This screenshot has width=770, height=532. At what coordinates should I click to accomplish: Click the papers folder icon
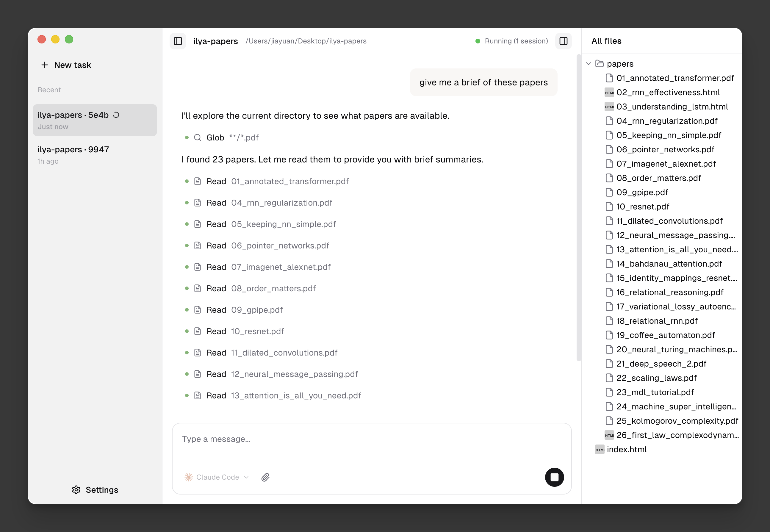point(600,64)
